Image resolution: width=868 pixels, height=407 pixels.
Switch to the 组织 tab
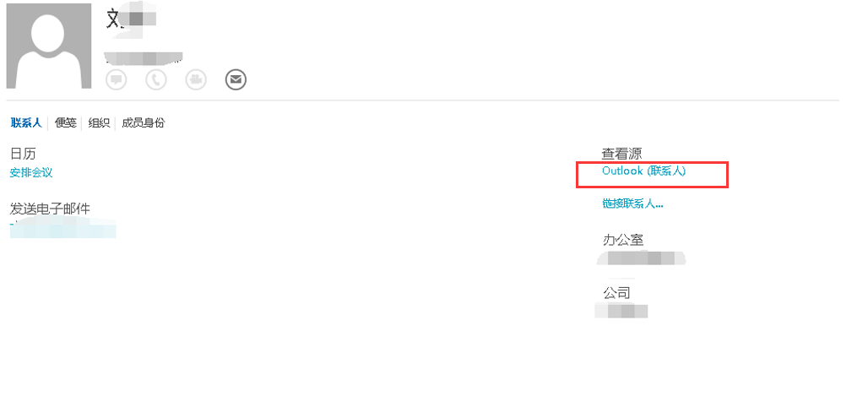point(99,123)
